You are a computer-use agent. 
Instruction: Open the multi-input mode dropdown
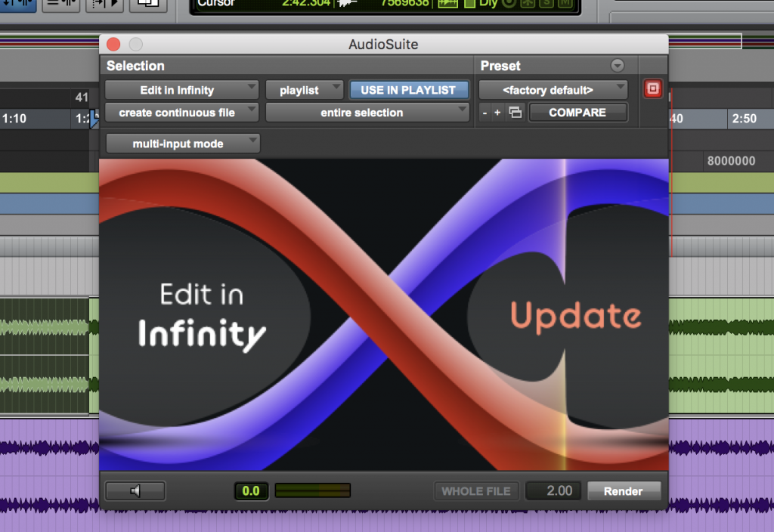pyautogui.click(x=182, y=144)
